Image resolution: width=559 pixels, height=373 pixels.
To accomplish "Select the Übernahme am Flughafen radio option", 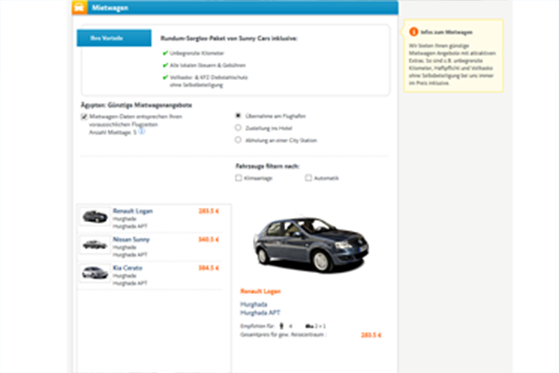I will (238, 116).
